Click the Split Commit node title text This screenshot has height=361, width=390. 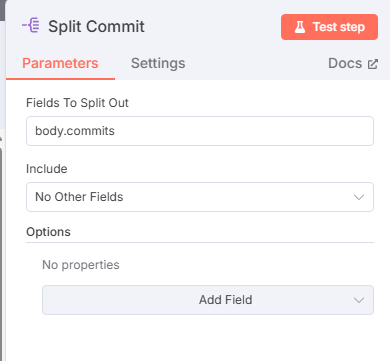click(x=96, y=26)
